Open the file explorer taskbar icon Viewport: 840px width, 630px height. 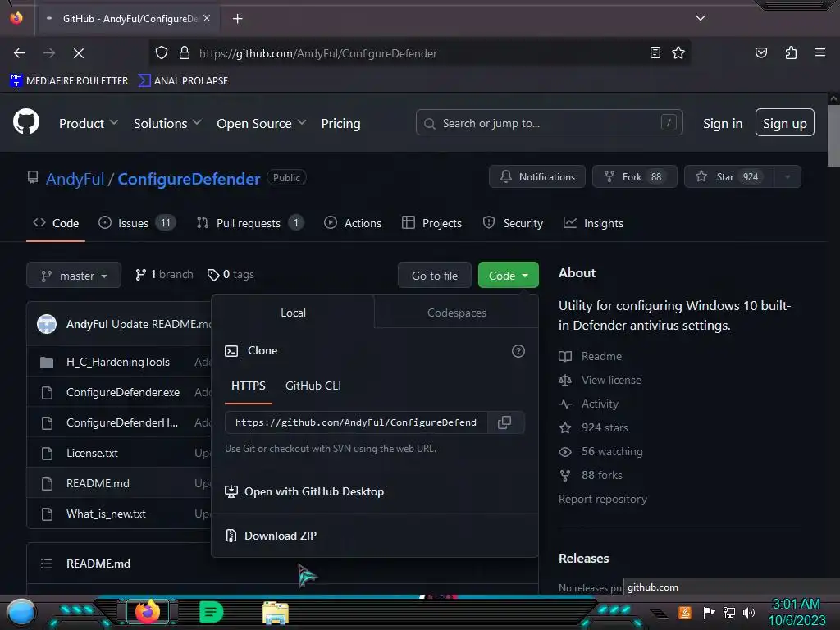tap(276, 612)
